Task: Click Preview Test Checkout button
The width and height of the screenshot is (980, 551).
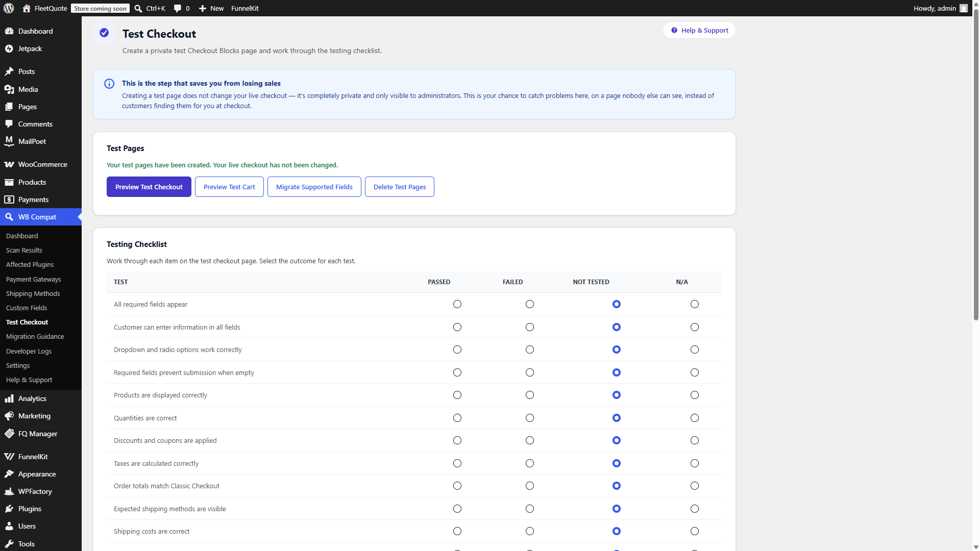Action: click(149, 187)
